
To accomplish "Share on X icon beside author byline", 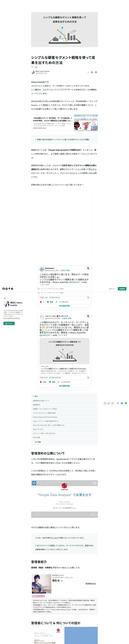I will click(x=88, y=72).
